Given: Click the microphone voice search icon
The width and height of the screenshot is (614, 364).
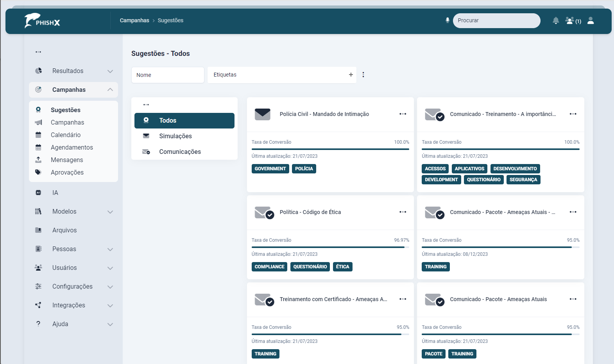Looking at the screenshot, I should (x=448, y=20).
